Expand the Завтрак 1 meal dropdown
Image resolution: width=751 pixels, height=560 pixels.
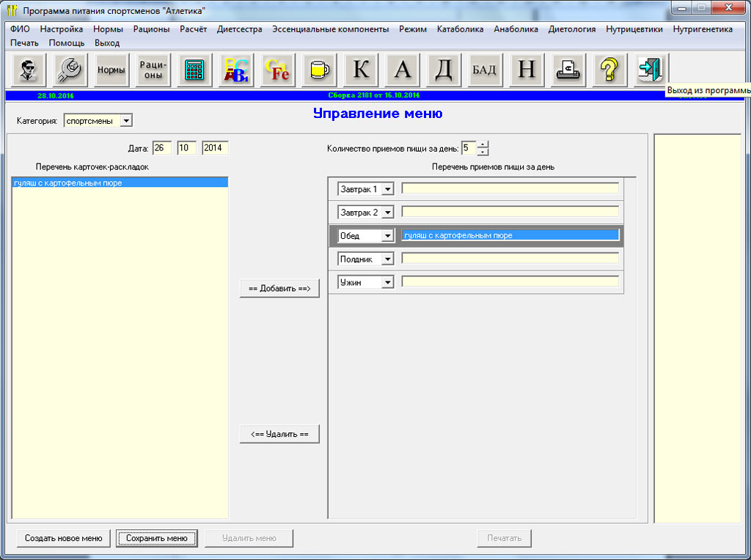[x=388, y=189]
